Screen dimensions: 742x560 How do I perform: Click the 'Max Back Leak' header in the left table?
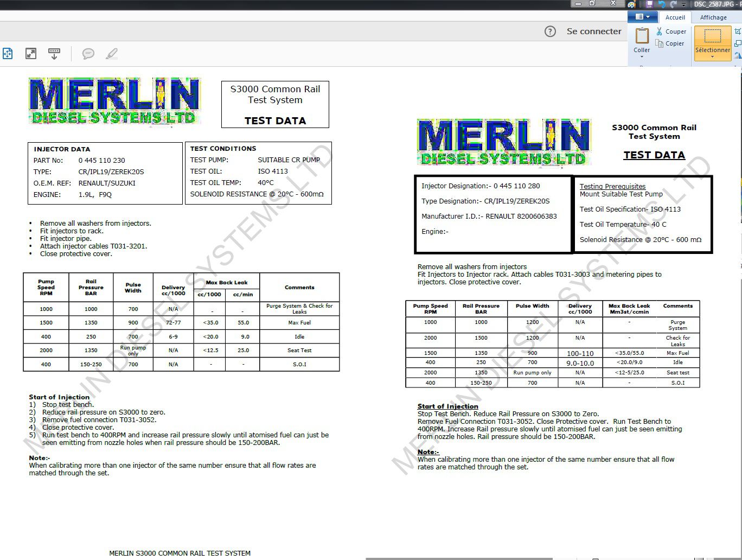tap(227, 283)
